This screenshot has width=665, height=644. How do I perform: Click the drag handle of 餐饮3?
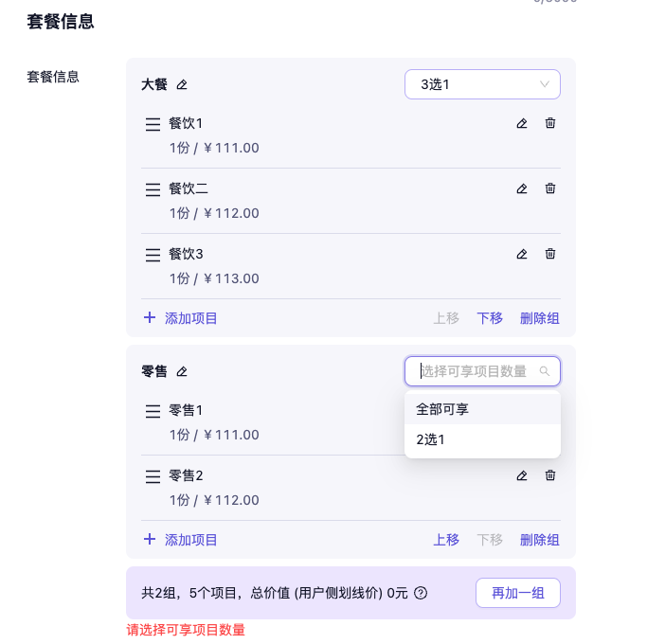click(x=153, y=255)
